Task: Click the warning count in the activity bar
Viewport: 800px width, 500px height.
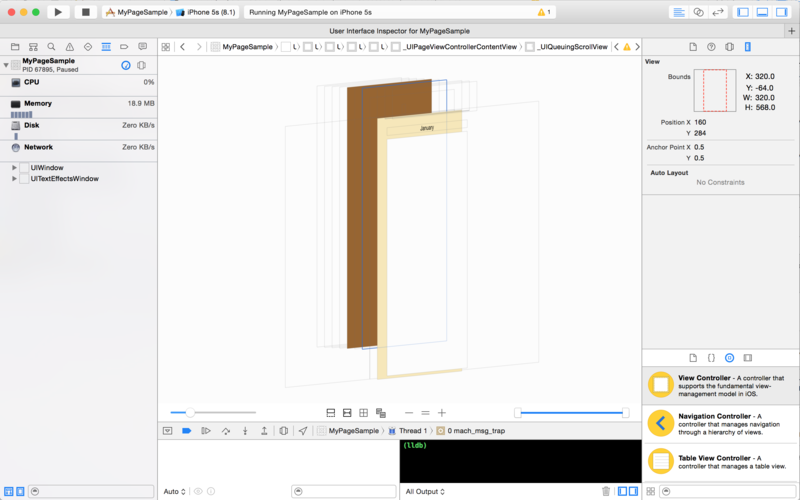Action: [544, 12]
